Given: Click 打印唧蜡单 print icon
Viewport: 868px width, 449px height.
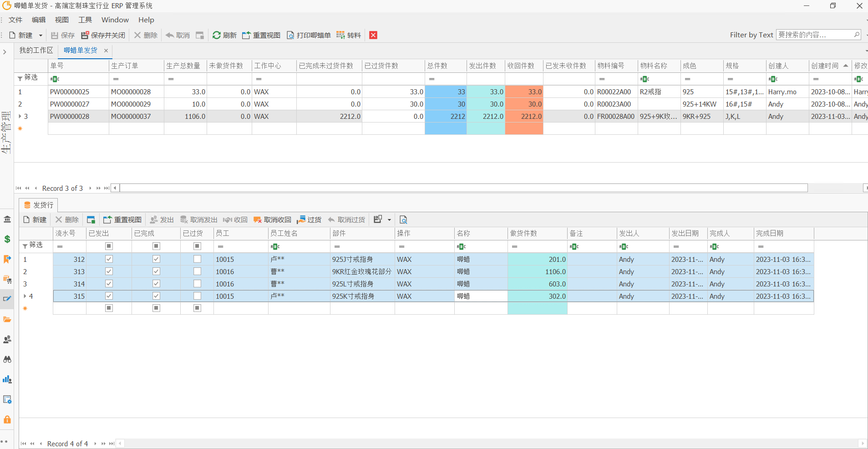Looking at the screenshot, I should point(290,35).
